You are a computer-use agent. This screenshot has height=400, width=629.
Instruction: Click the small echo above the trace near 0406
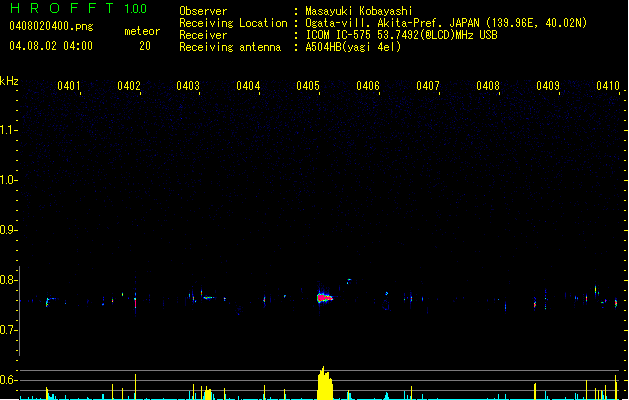click(349, 280)
